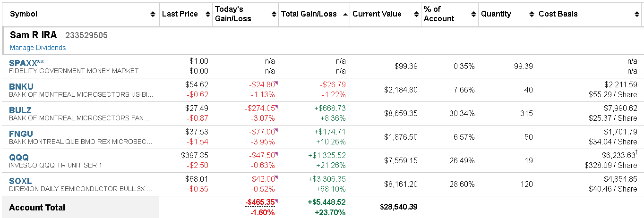This screenshot has width=644, height=218.
Task: Click BULZ today's loss -$274.05
Action: (x=259, y=108)
